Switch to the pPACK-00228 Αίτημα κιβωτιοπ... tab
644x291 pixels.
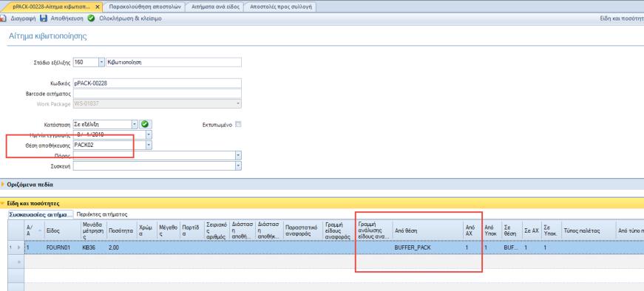point(52,7)
